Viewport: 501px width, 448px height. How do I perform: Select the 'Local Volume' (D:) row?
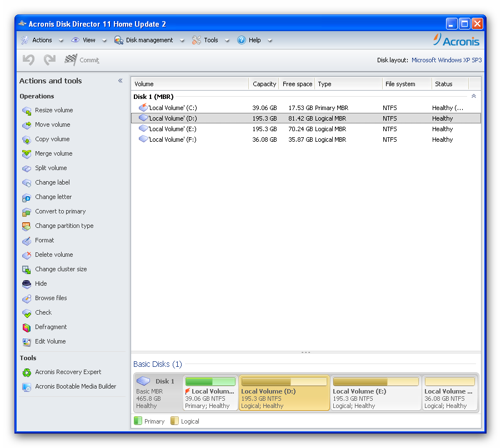(306, 118)
